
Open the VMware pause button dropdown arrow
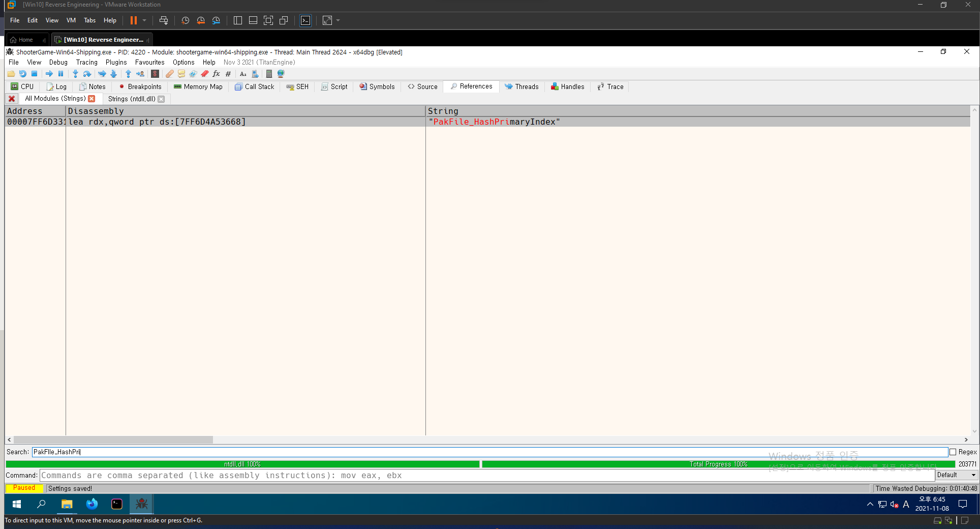[145, 20]
